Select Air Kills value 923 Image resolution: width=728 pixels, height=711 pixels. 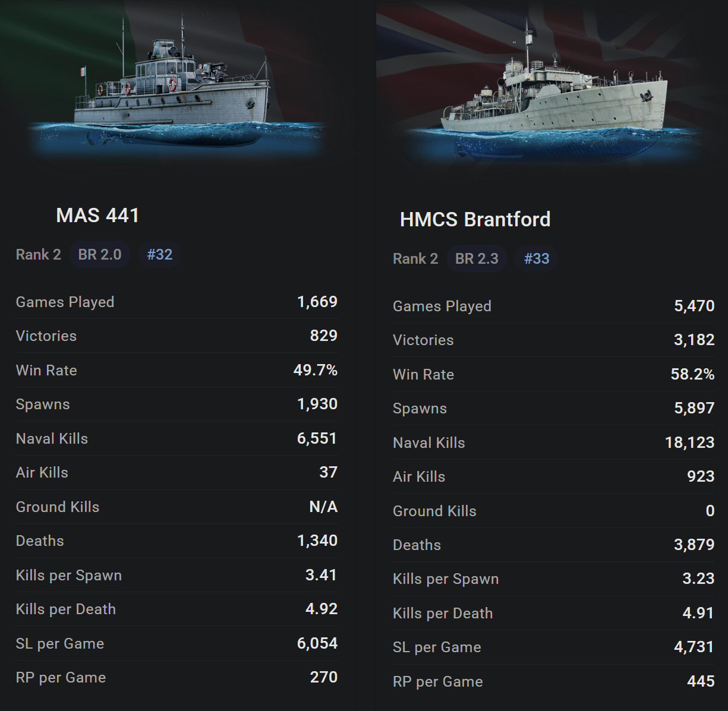pyautogui.click(x=701, y=476)
